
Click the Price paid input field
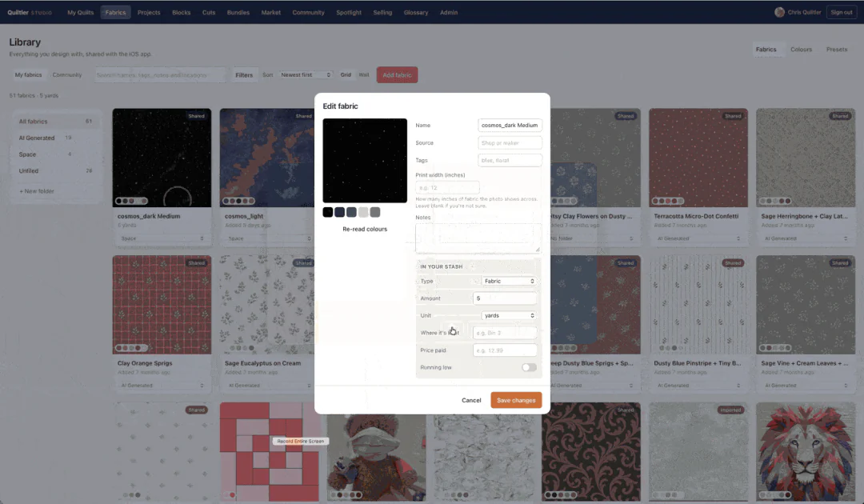pos(505,350)
